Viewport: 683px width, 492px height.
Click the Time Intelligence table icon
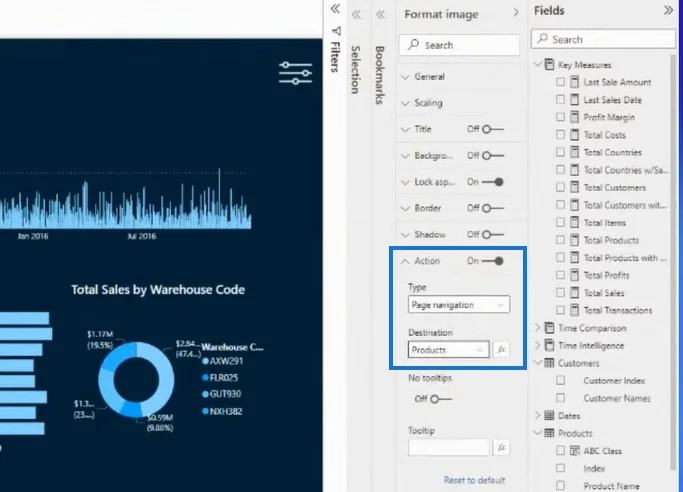tap(549, 345)
